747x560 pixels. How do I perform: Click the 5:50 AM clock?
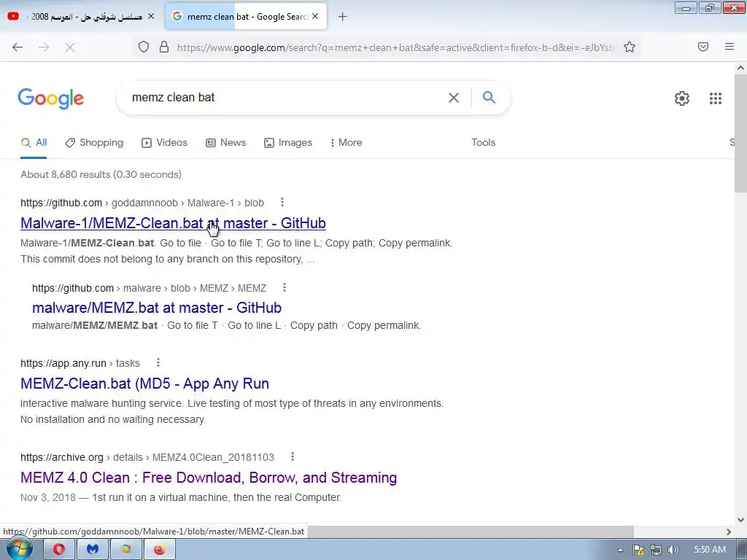click(709, 550)
